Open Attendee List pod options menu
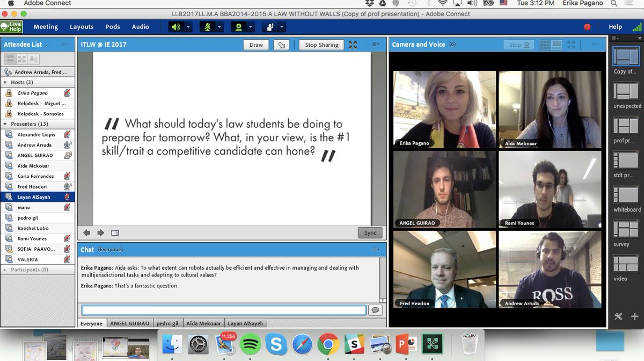 [64, 45]
